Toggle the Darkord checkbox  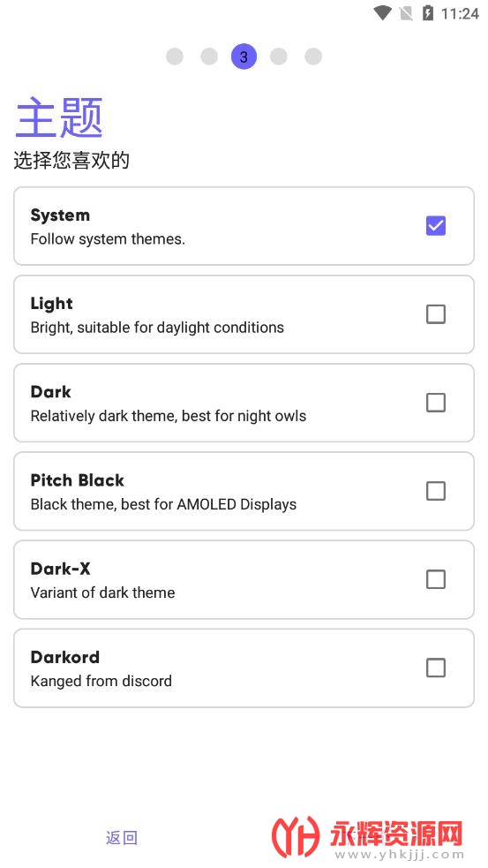435,668
